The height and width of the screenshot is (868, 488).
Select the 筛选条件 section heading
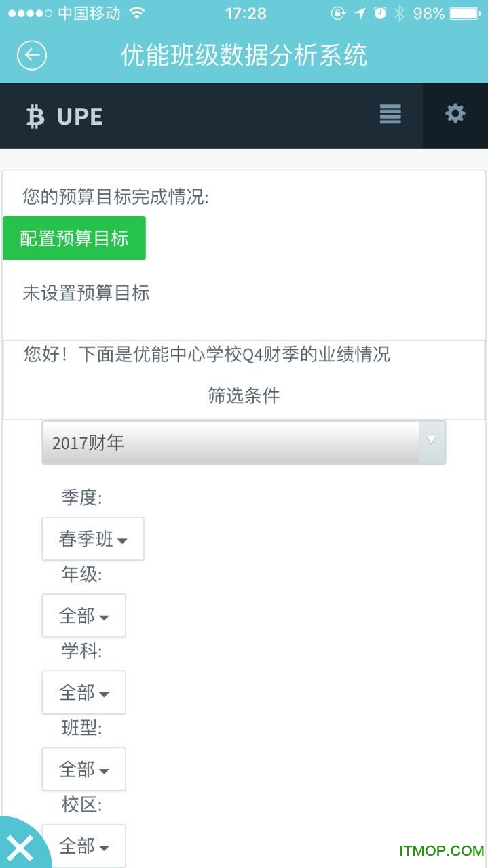coord(243,396)
